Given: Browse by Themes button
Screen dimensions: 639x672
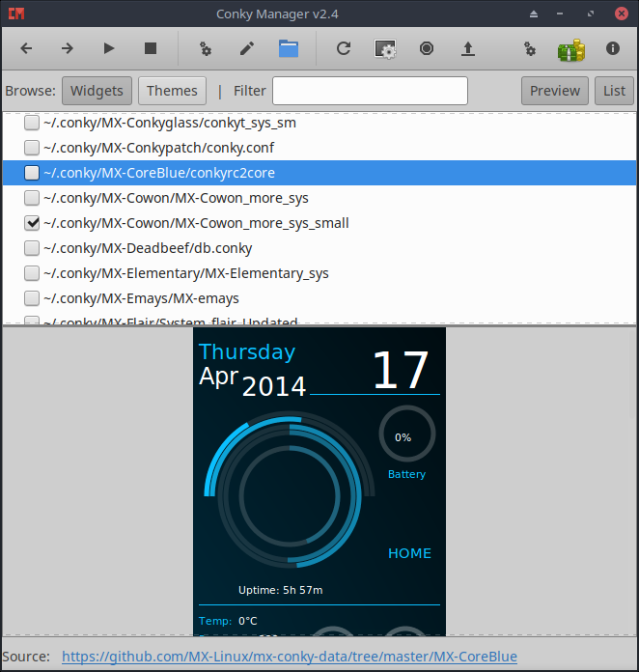Looking at the screenshot, I should 172,91.
